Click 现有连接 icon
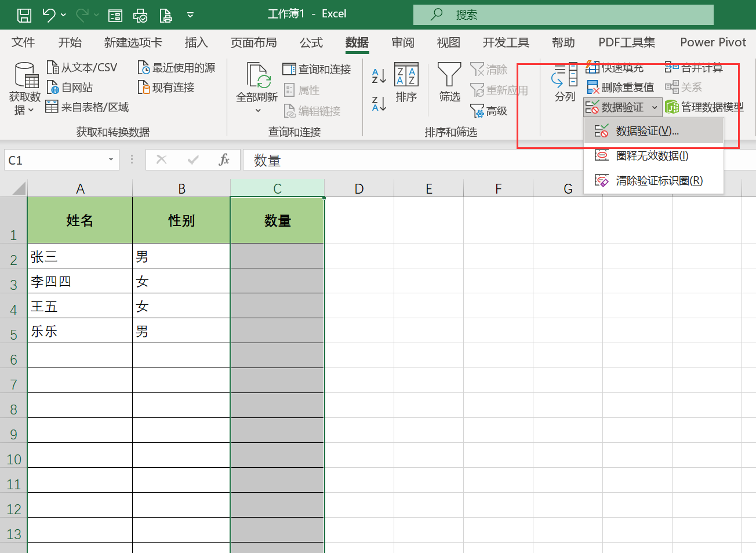Viewport: 756px width, 553px height. coord(144,88)
